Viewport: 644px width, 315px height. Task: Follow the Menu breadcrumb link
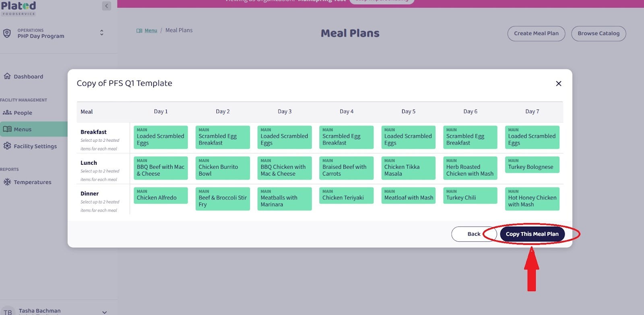(151, 31)
